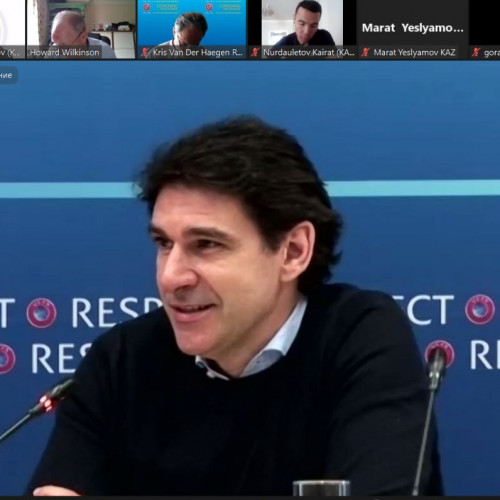Select Marat Yeslyamov's camera-off tile
Image resolution: width=500 pixels, height=500 pixels.
(x=413, y=29)
